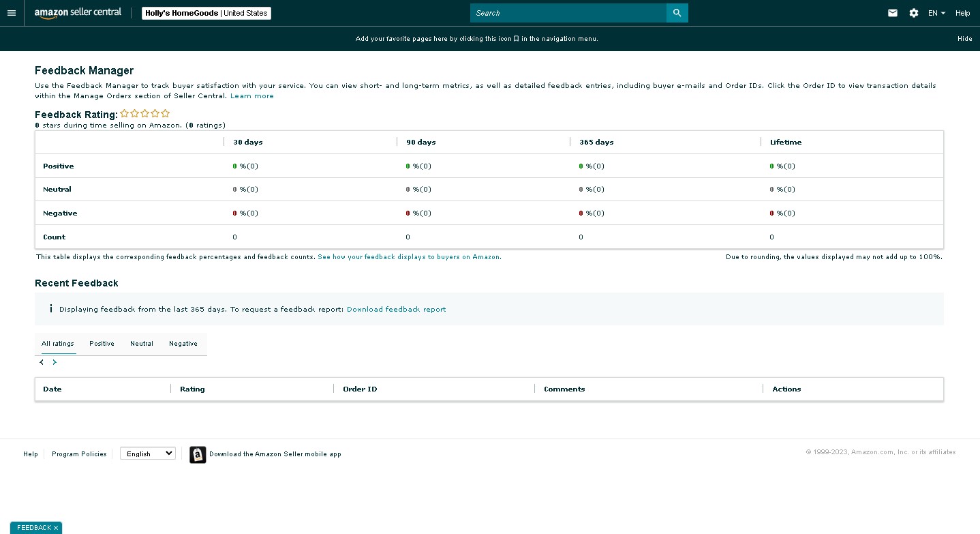Click the Positive row label
This screenshot has width=980, height=534.
click(59, 166)
